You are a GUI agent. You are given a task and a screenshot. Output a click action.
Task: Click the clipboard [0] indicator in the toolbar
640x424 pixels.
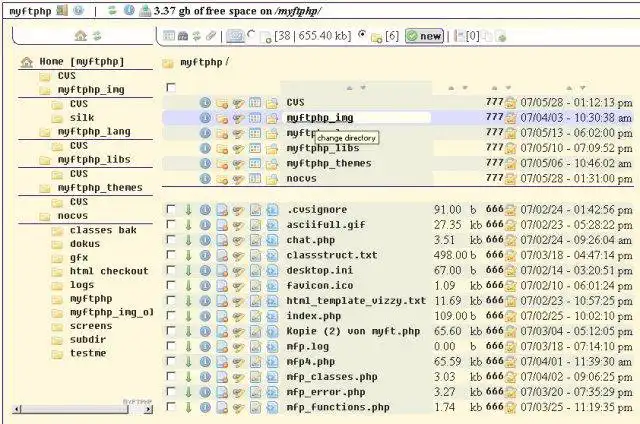467,36
